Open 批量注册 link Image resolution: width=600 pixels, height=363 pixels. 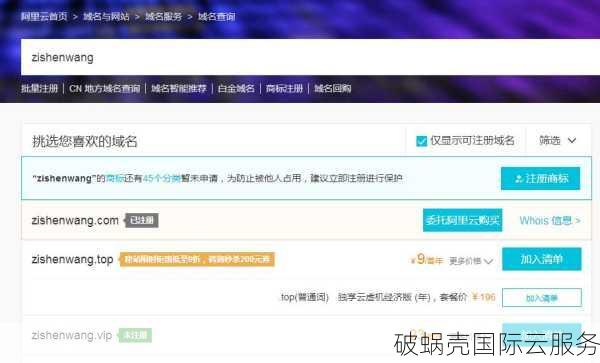[x=39, y=88]
